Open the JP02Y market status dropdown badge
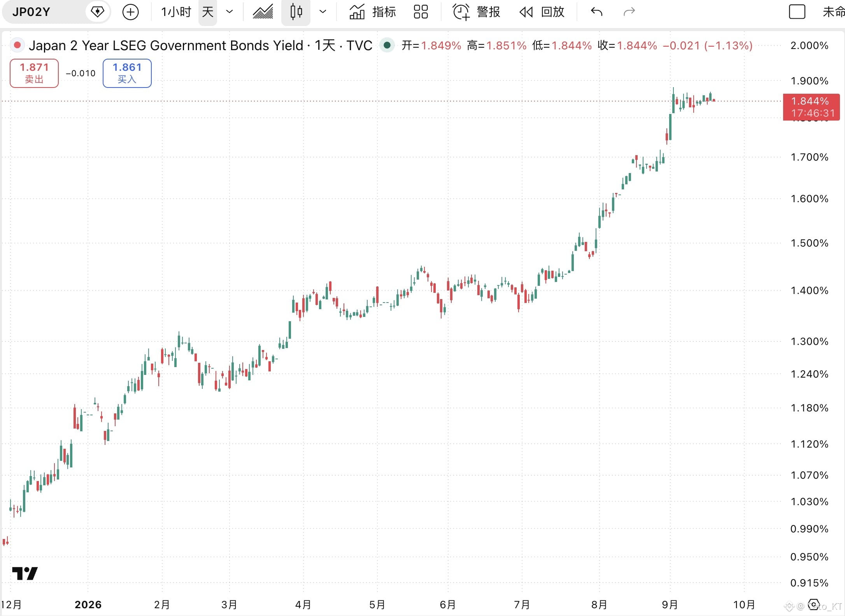 click(97, 12)
